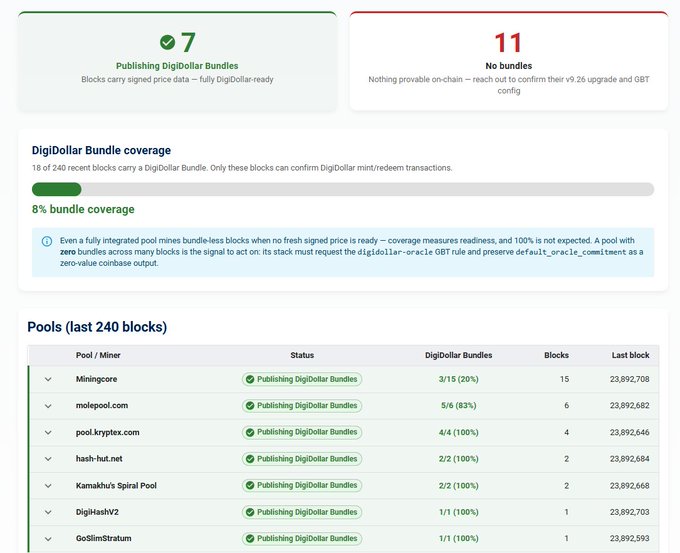Click the info icon in the blue notice box
The image size is (680, 553).
(x=47, y=241)
